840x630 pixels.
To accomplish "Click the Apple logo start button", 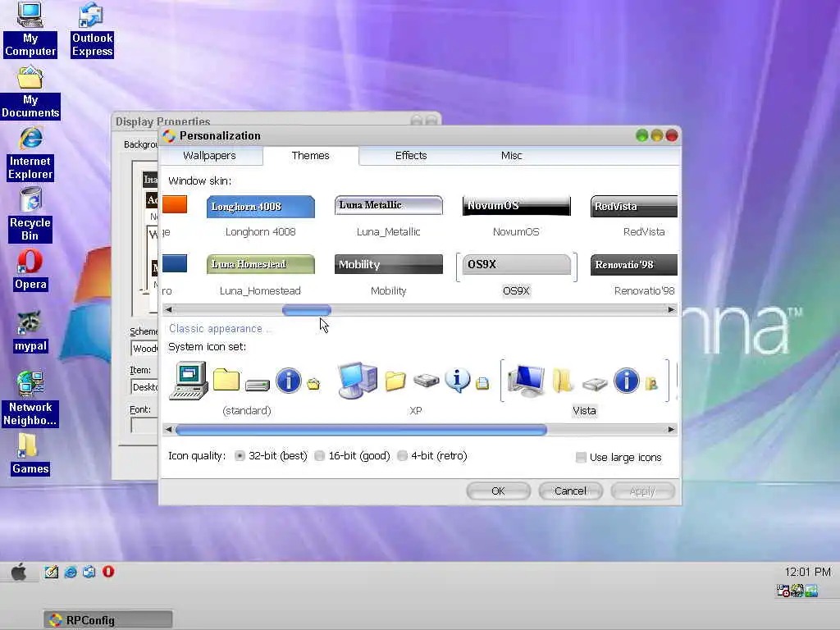I will coord(19,572).
